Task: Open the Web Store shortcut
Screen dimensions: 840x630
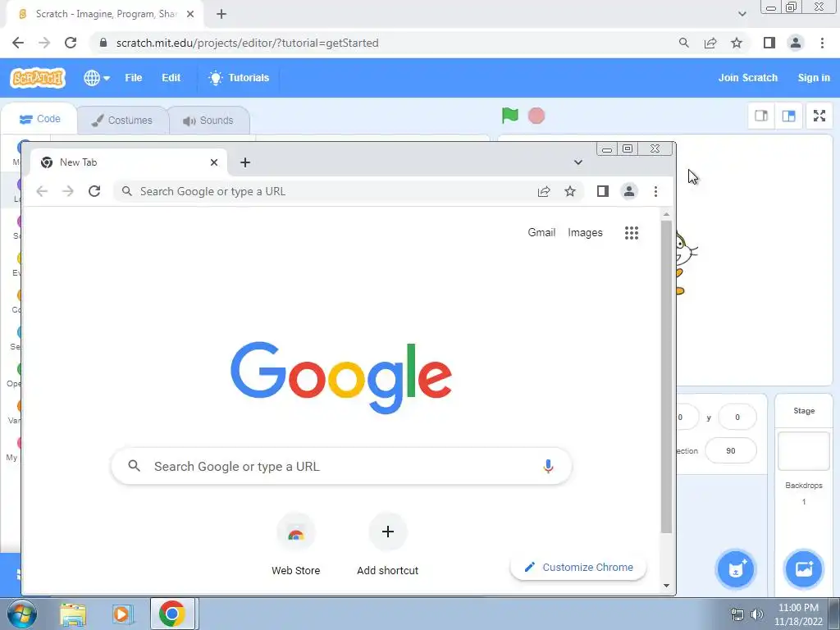Action: point(295,545)
